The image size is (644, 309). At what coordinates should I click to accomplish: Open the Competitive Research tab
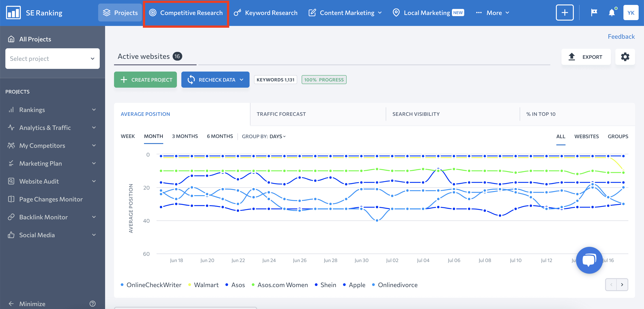186,13
